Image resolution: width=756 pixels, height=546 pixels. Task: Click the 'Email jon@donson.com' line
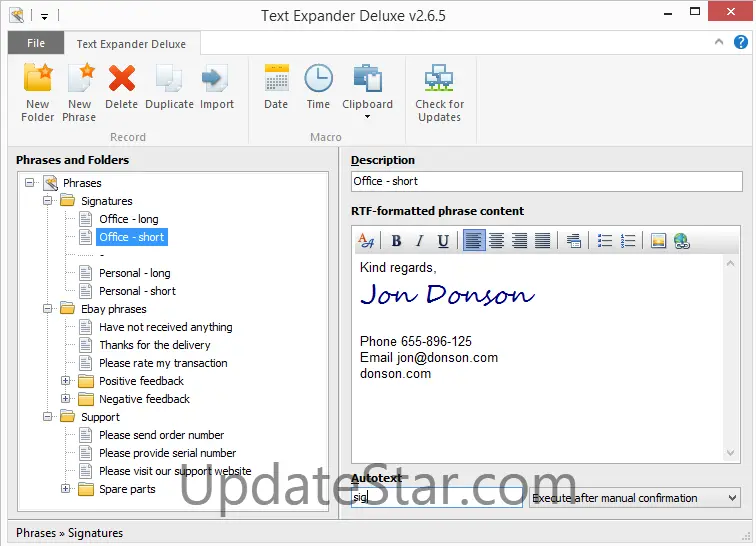(x=429, y=357)
